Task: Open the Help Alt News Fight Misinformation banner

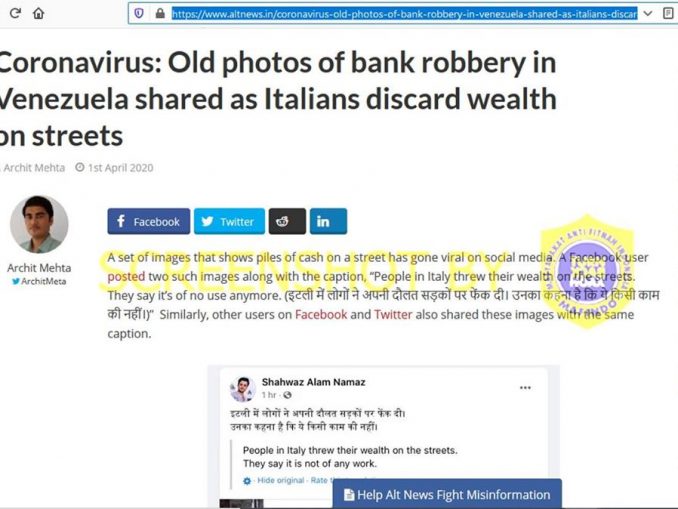Action: click(447, 494)
